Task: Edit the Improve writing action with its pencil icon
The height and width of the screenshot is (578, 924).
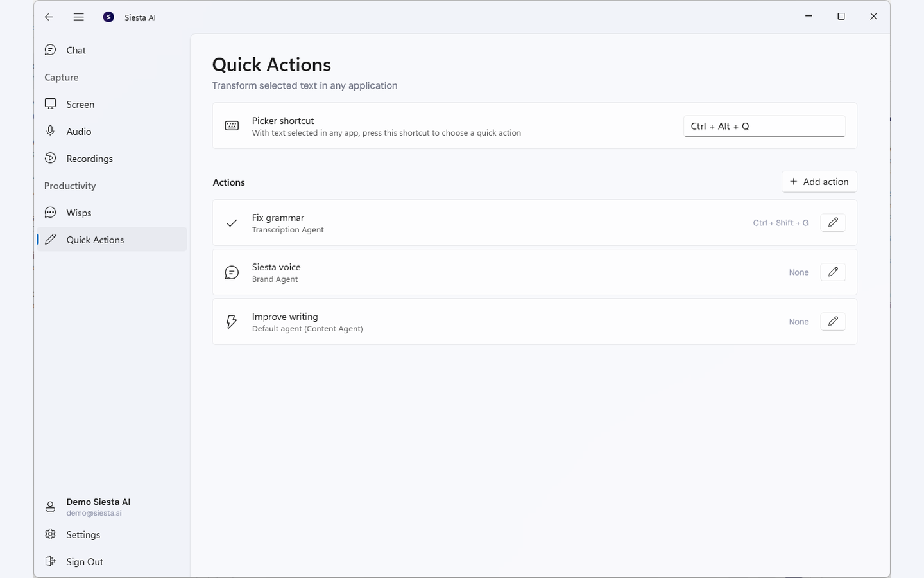Action: coord(833,321)
